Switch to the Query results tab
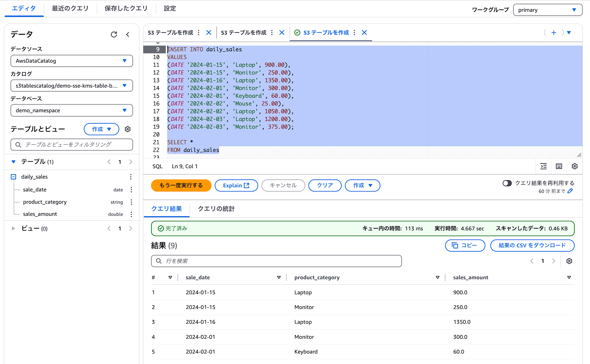 click(167, 209)
